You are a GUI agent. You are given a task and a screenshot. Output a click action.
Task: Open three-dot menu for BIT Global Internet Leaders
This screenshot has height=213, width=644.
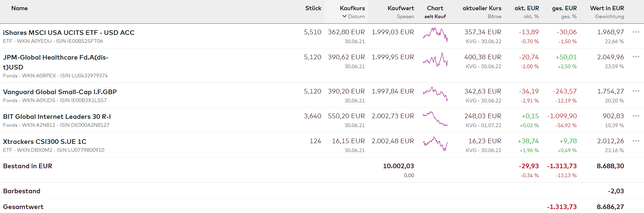coord(636,116)
